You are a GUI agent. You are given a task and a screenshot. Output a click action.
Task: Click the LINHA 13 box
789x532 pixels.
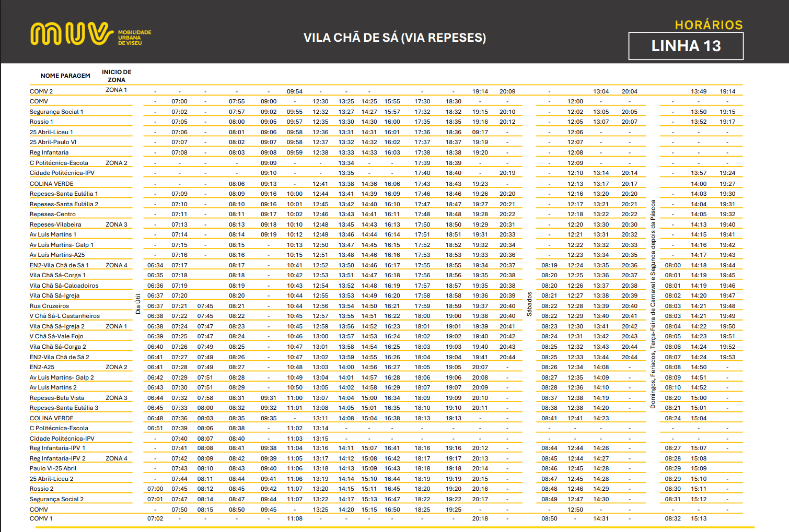pos(686,46)
